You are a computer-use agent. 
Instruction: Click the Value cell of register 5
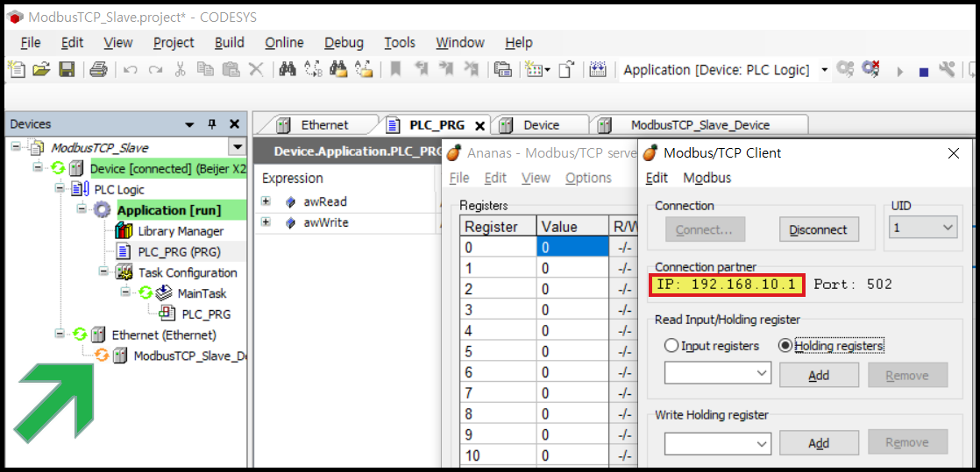coord(572,351)
